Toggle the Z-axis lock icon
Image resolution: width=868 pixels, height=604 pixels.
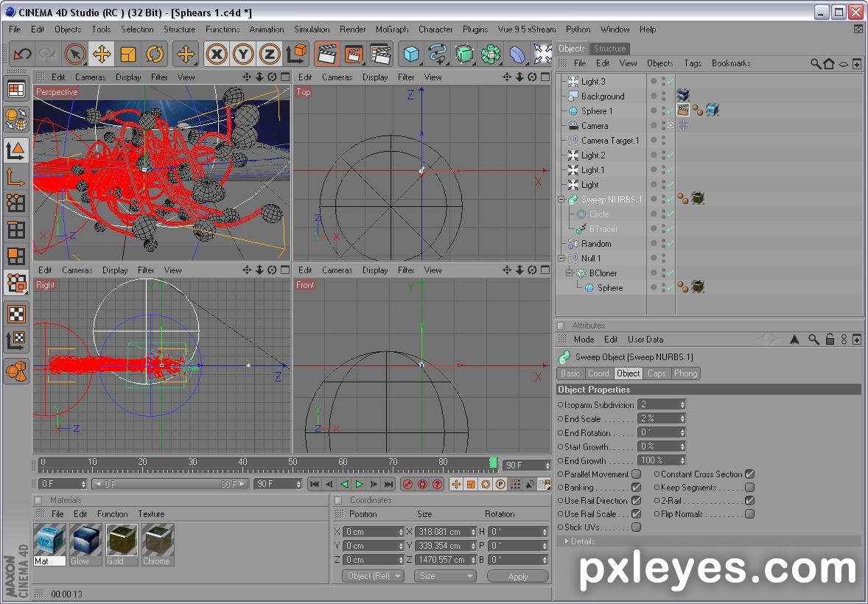(x=270, y=55)
